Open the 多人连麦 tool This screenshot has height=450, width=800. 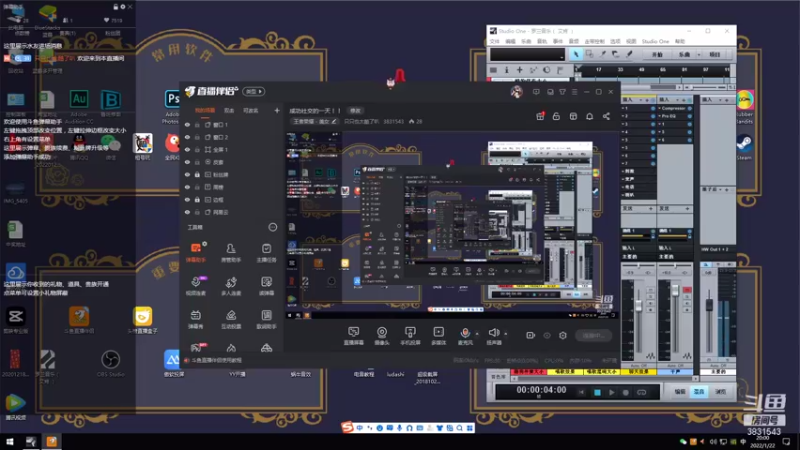point(231,286)
